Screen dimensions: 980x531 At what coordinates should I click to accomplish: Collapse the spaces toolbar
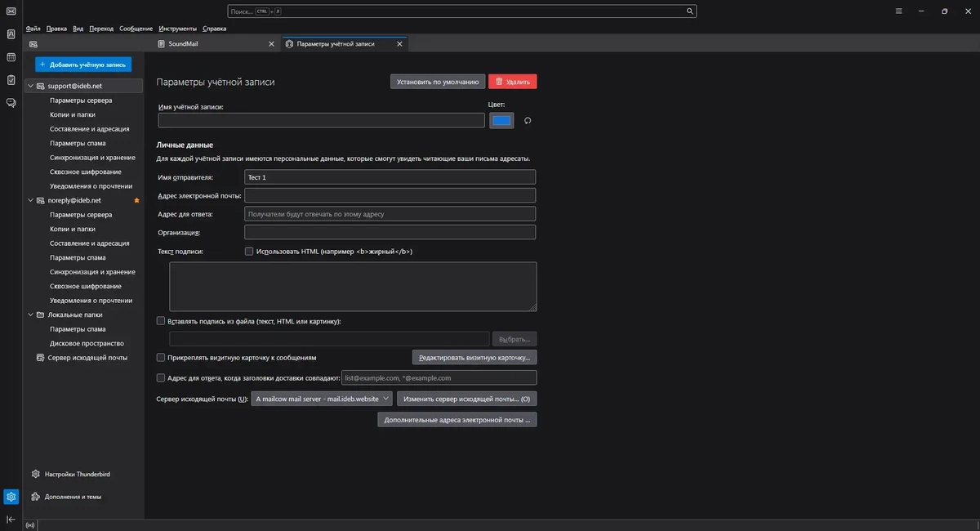11,520
